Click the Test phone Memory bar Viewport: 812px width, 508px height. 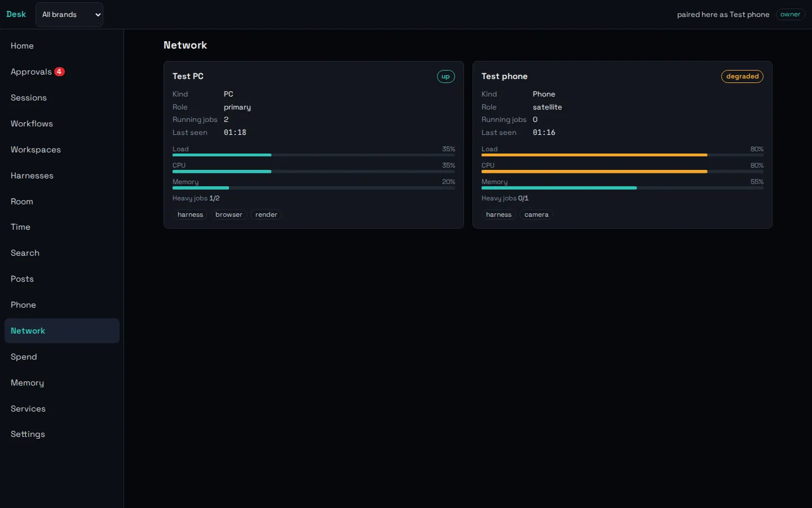point(623,187)
